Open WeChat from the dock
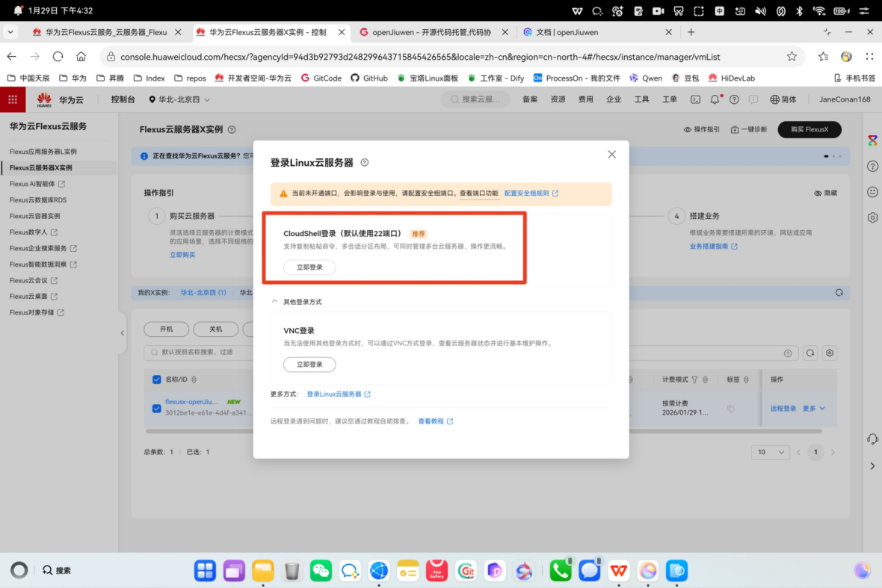This screenshot has width=882, height=588. [321, 571]
